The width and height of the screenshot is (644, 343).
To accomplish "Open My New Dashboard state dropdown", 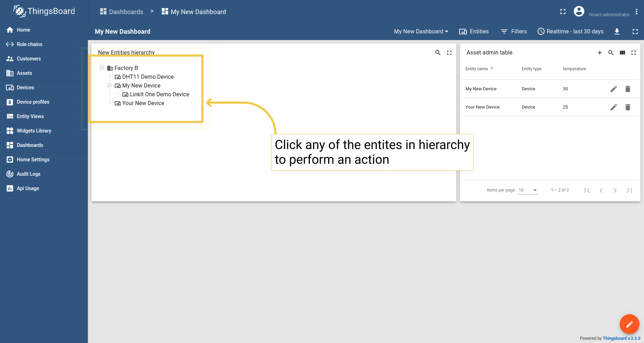I will [x=421, y=32].
